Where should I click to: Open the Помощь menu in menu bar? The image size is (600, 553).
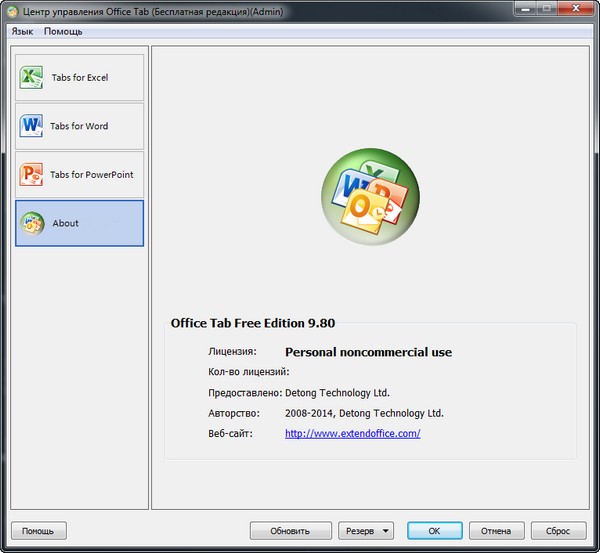click(x=63, y=31)
